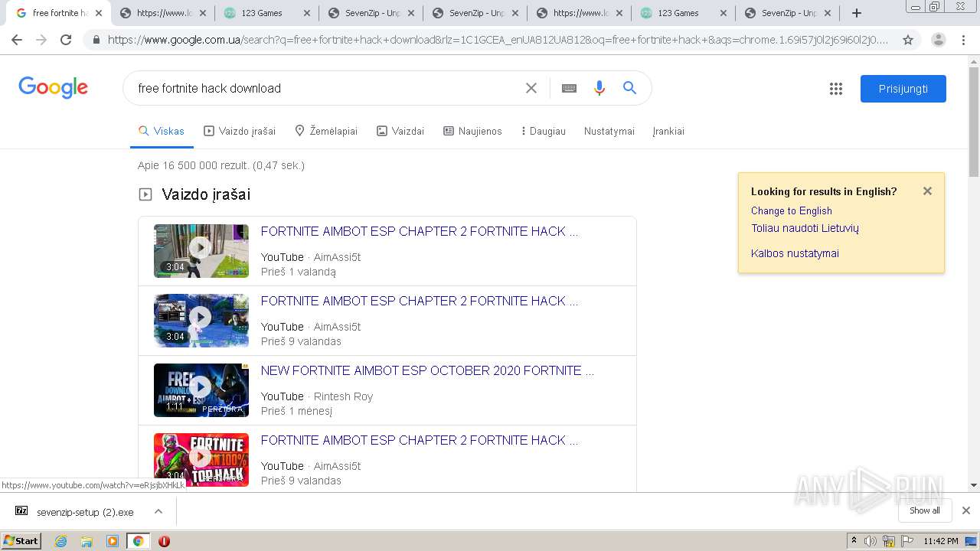Open the 'NEW FORTNITE AIMBOT ESP OCTOBER 2020' video
Image resolution: width=980 pixels, height=551 pixels.
[x=427, y=370]
